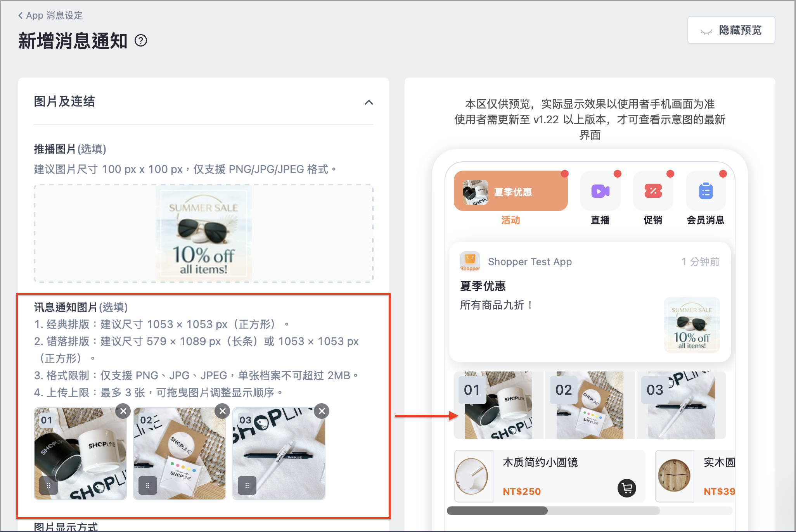Remove uploaded image 02
This screenshot has height=532, width=796.
(x=222, y=411)
